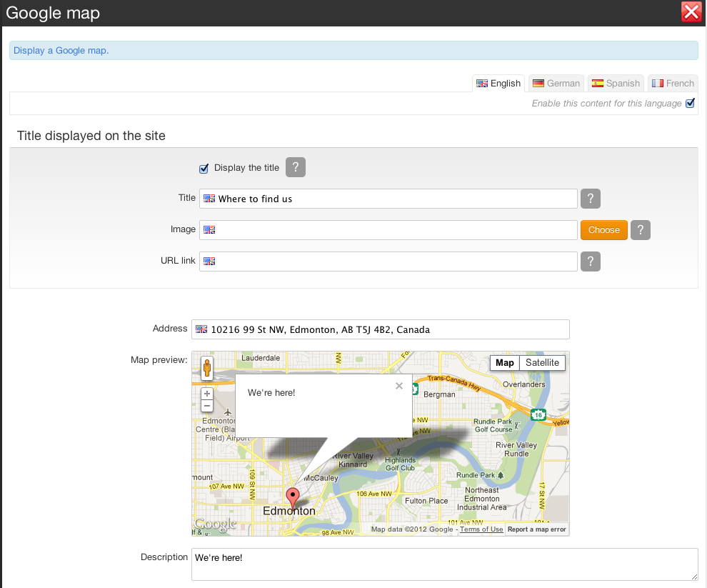Open help icon beside URL link field
This screenshot has height=588, width=707.
[x=590, y=261]
